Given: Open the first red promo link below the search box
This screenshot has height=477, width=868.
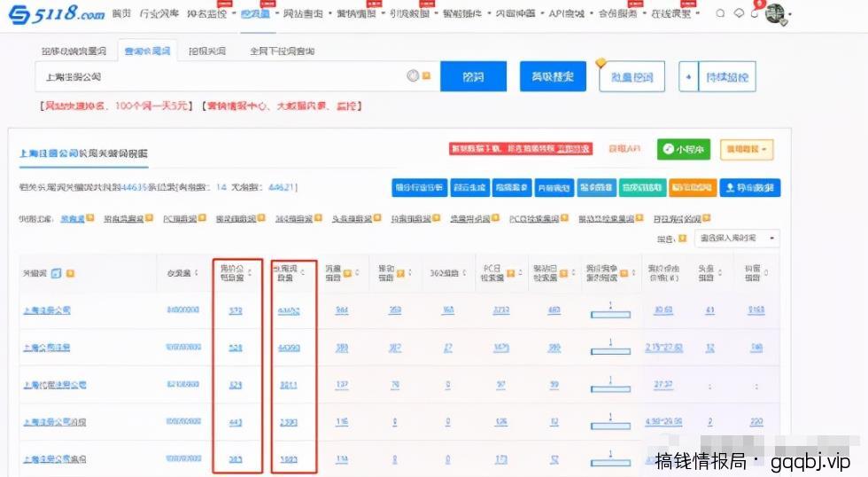Looking at the screenshot, I should point(116,106).
